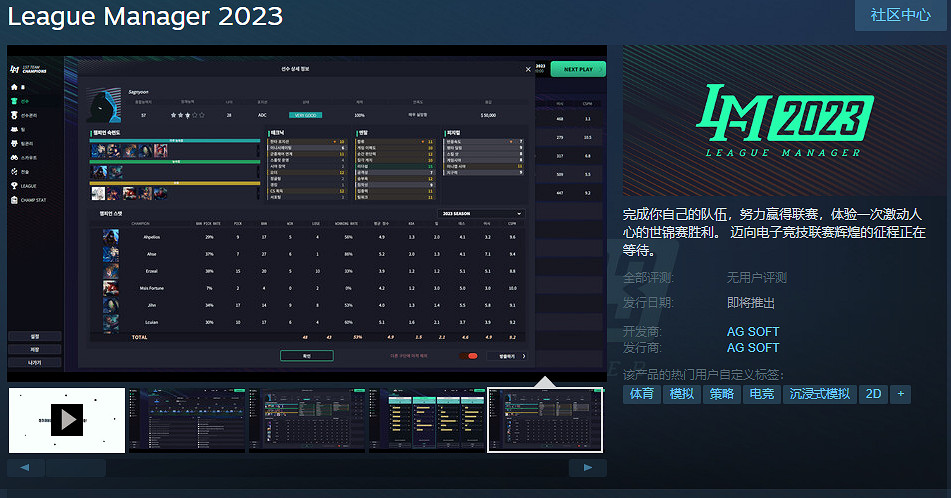Click the thumbnail strip scrollbar handle
Image resolution: width=951 pixels, height=498 pixels.
[90, 467]
